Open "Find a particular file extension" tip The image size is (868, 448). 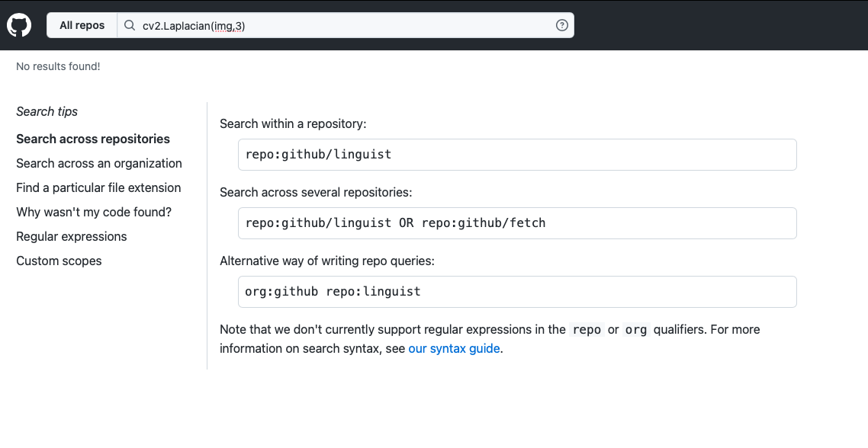pyautogui.click(x=98, y=187)
